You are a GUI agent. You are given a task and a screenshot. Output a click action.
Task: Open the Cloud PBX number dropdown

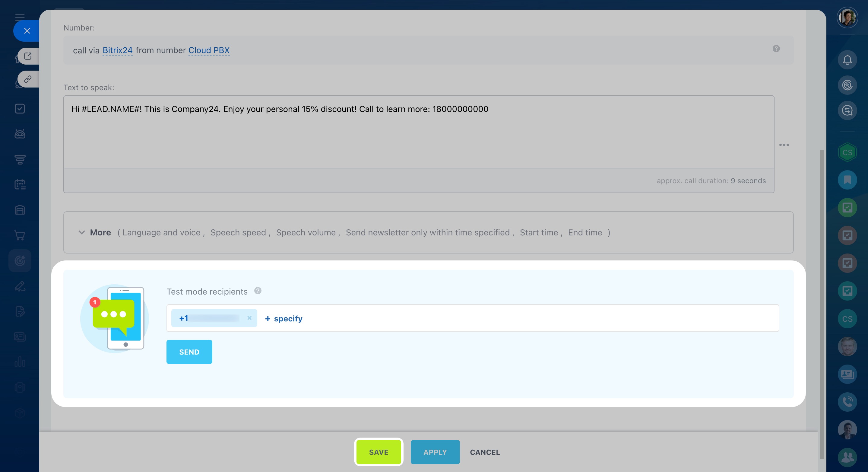(209, 50)
